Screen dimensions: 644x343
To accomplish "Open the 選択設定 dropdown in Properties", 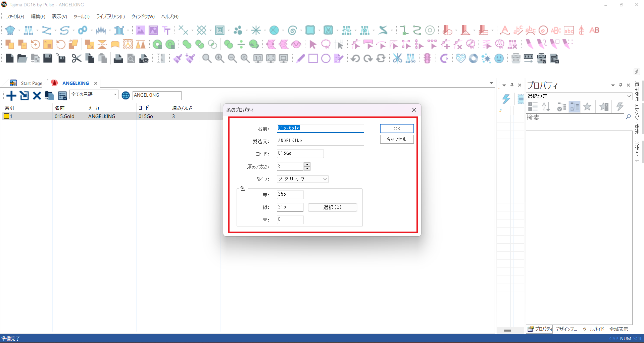I will click(x=579, y=96).
